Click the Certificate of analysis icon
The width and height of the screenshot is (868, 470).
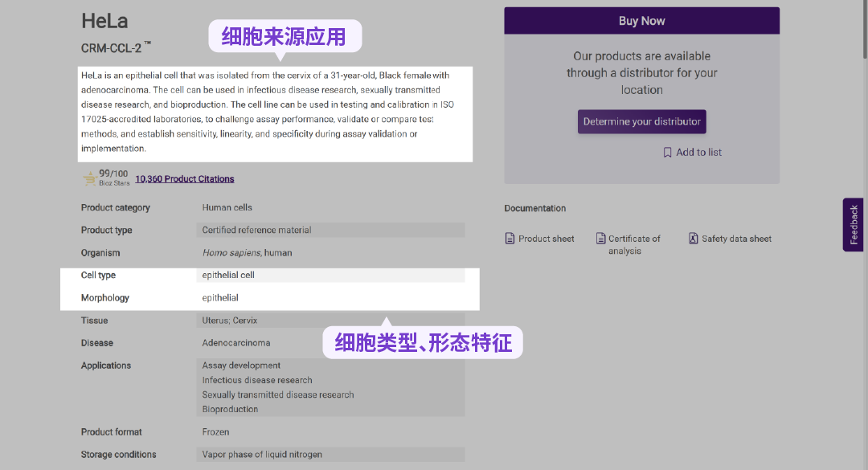tap(600, 239)
